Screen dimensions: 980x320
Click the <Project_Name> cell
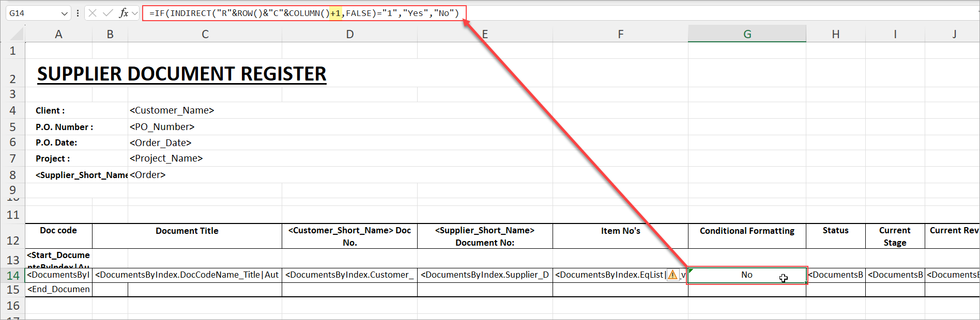[x=166, y=158]
